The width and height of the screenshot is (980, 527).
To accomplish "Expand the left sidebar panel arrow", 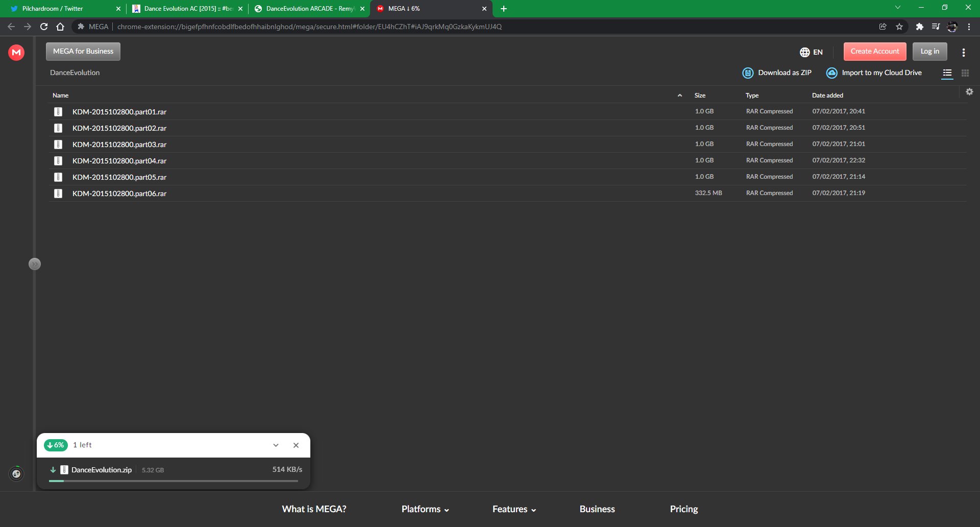I will [35, 264].
